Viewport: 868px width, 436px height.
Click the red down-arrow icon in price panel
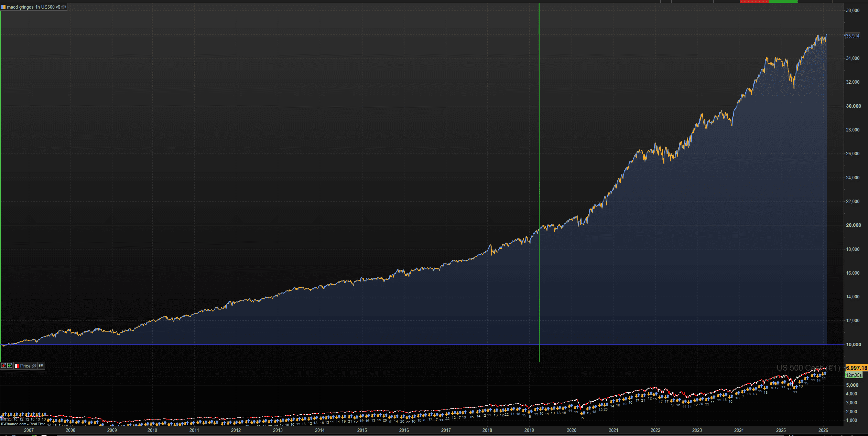3,366
